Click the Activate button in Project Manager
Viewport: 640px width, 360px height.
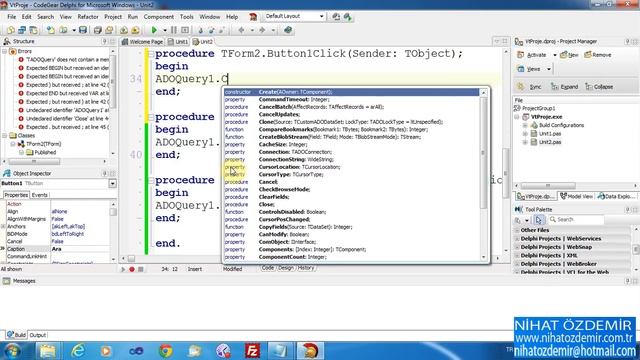[532, 55]
